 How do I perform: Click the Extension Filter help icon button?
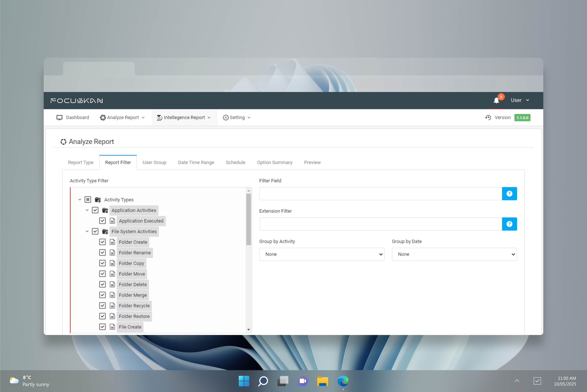509,224
